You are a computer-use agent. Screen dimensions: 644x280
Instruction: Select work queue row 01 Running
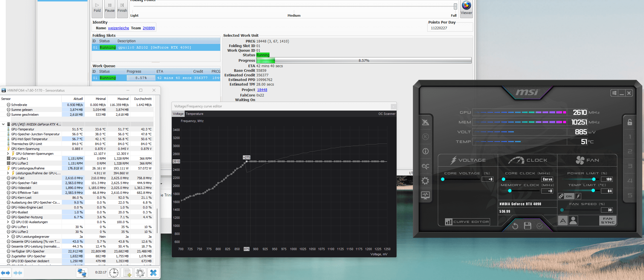click(156, 78)
